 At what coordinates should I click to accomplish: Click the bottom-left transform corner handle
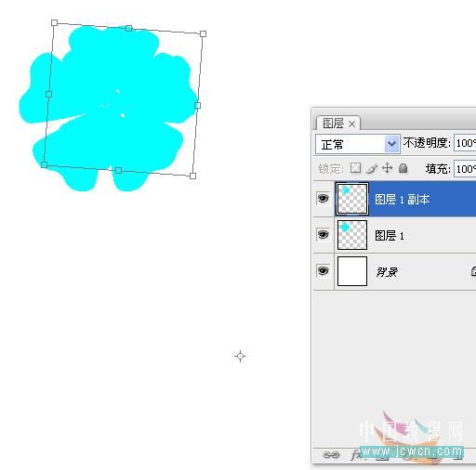[x=45, y=164]
